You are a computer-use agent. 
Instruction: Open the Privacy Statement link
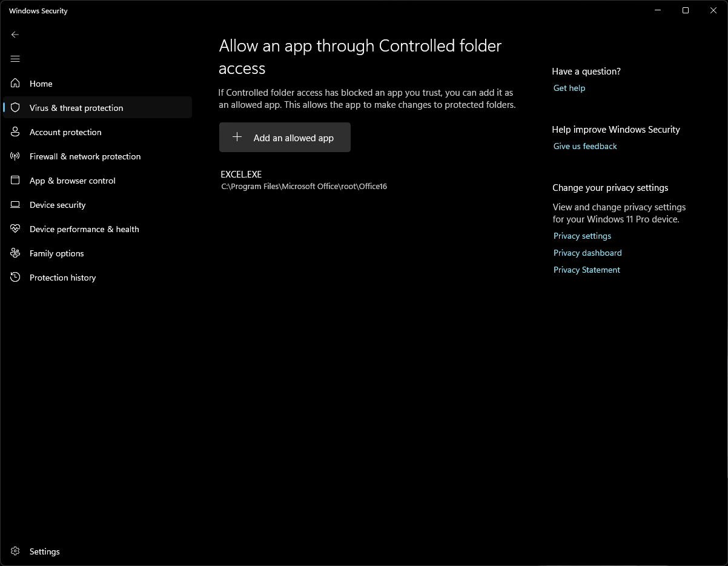[x=586, y=270]
